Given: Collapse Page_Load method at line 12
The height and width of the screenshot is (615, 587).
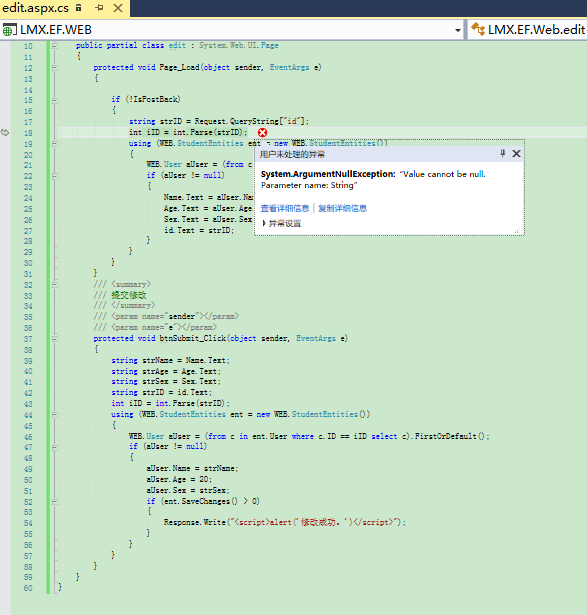Looking at the screenshot, I should (x=55, y=68).
